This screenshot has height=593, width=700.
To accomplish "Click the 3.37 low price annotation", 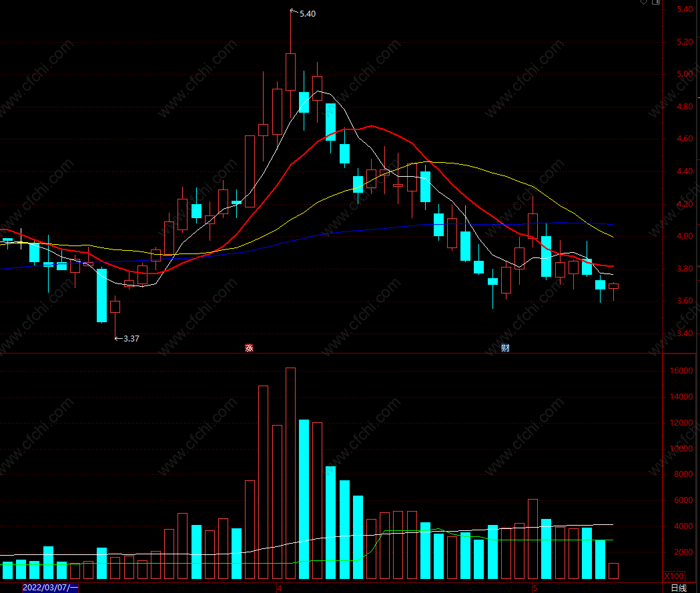I will pos(131,339).
